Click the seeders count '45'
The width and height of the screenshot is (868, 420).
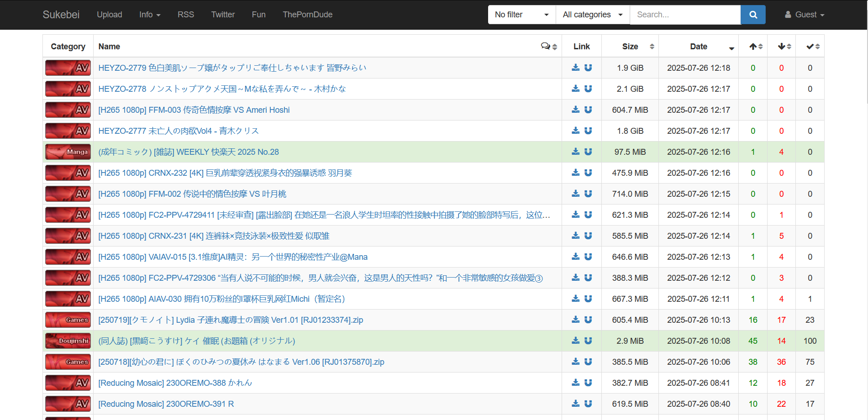753,341
